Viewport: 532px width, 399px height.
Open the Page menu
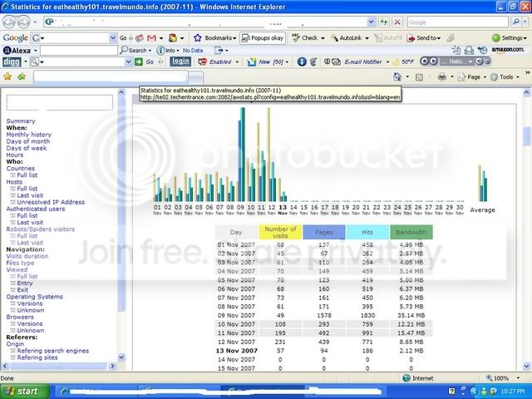471,77
